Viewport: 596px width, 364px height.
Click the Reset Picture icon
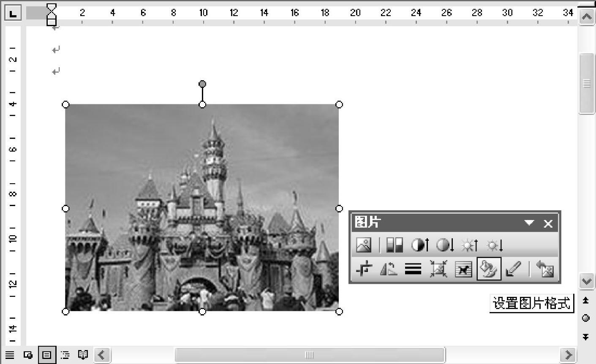tap(545, 269)
